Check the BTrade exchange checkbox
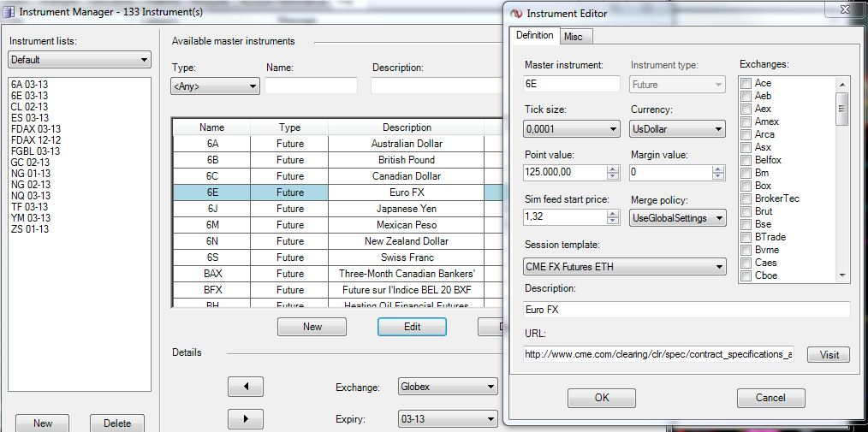 coord(746,237)
